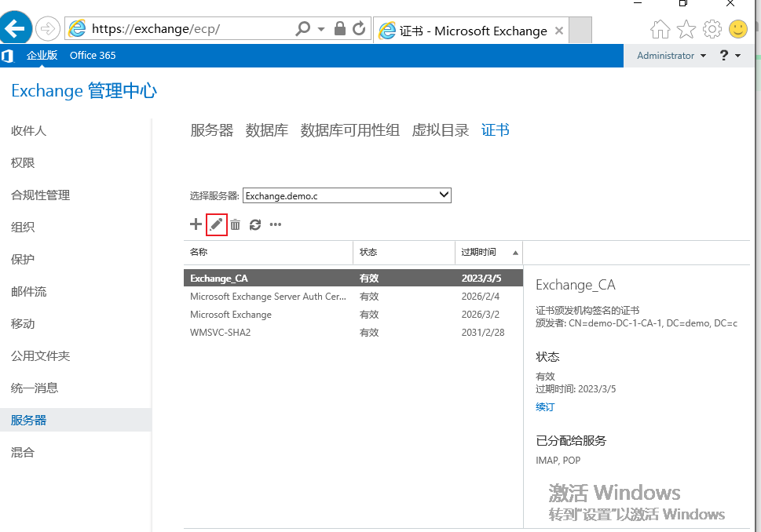The width and height of the screenshot is (761, 532).
Task: Open 保护 in the left navigation
Action: pyautogui.click(x=23, y=260)
